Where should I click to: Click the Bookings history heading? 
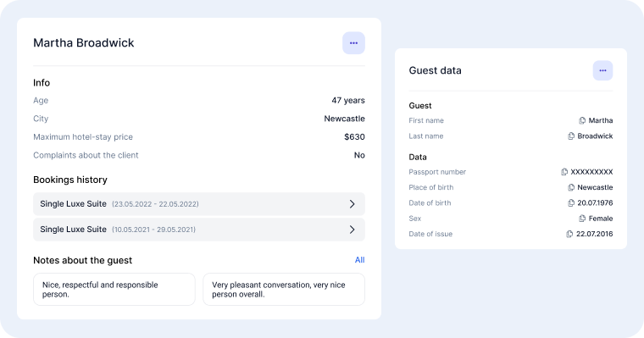point(70,180)
